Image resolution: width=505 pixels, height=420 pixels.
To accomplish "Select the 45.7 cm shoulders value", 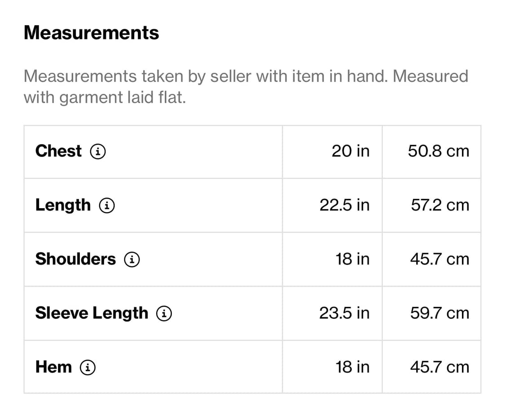I will tap(439, 259).
